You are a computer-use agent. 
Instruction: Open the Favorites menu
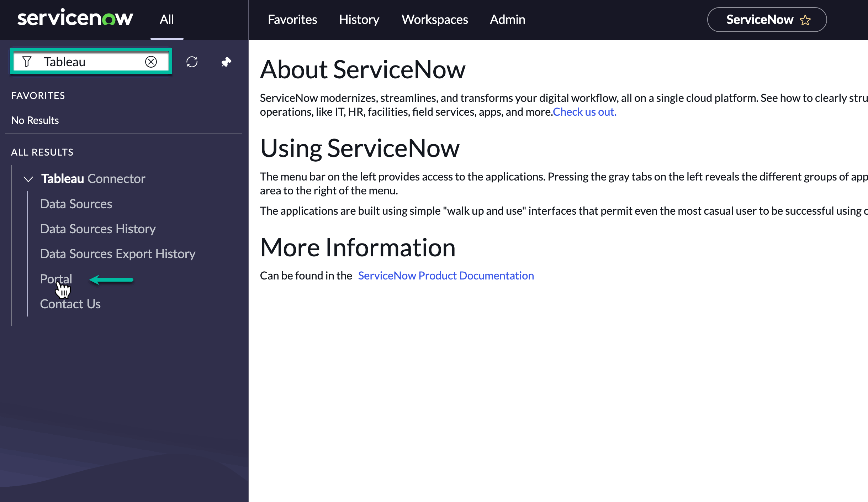pos(292,19)
